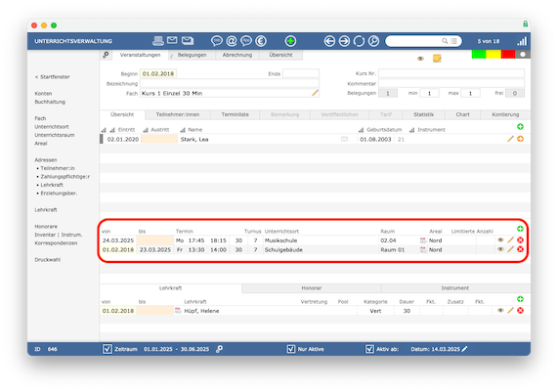Uncheck the Nur Aktive checkbox

291,349
